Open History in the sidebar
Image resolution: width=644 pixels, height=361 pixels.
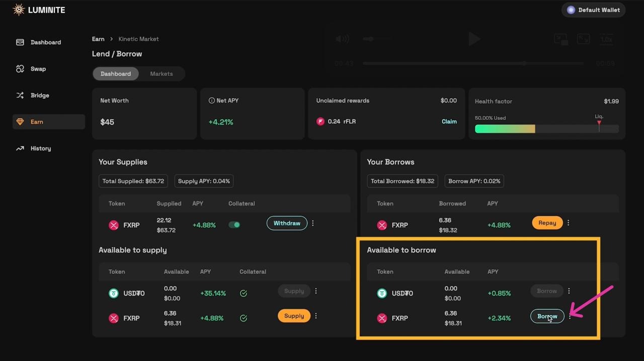point(40,149)
